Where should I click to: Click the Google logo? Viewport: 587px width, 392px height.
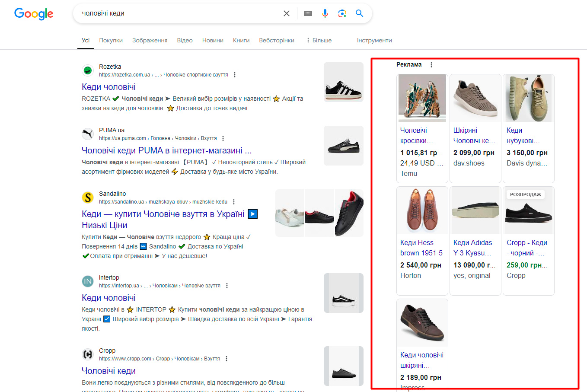pos(34,13)
